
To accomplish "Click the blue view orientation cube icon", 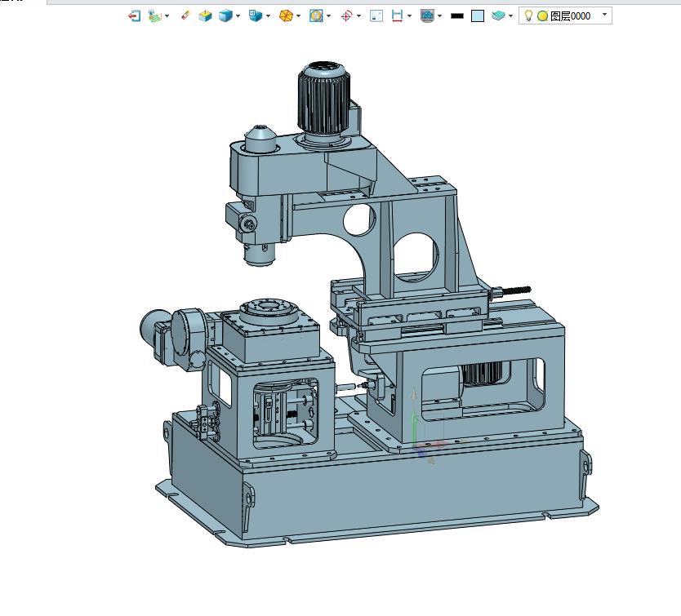I will (x=256, y=16).
